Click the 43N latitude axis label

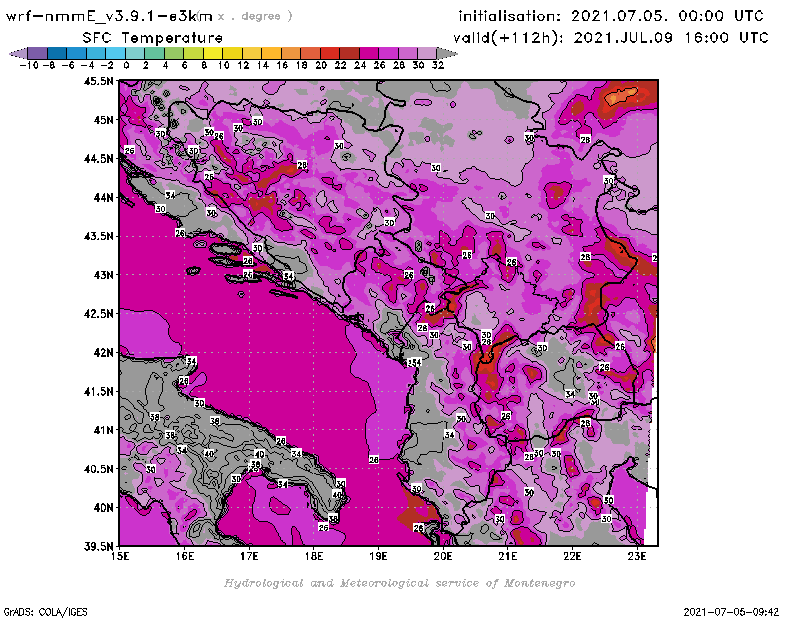(103, 275)
